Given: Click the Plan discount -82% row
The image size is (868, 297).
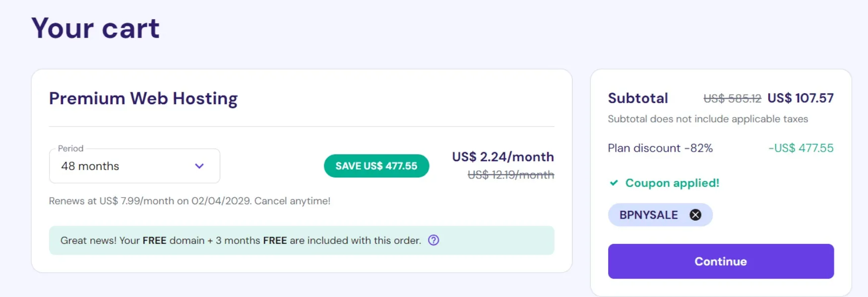Looking at the screenshot, I should click(660, 148).
